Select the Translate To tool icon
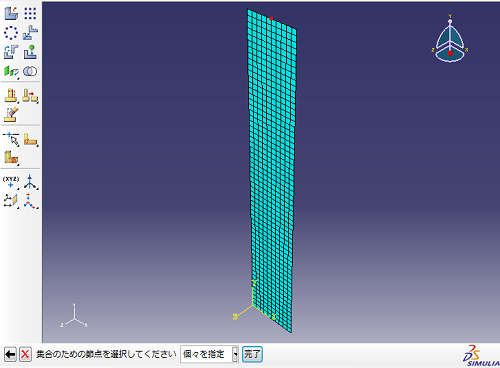Screen dimensions: 500x368 coord(30,52)
